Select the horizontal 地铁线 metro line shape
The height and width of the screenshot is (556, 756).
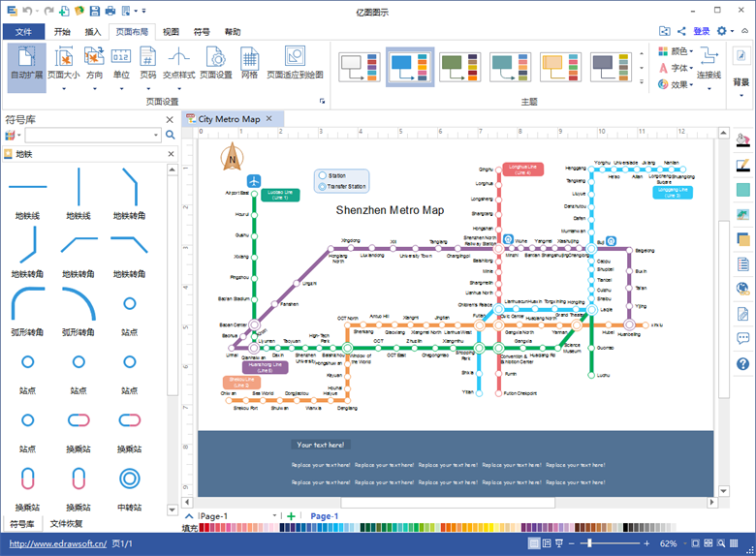27,194
